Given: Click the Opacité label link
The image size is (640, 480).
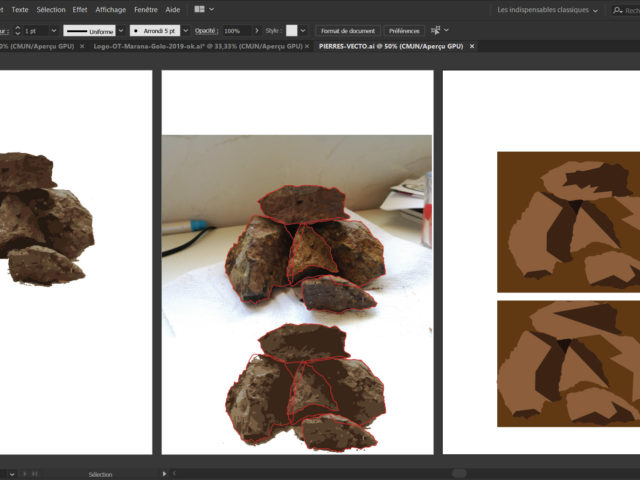Looking at the screenshot, I should click(x=205, y=31).
